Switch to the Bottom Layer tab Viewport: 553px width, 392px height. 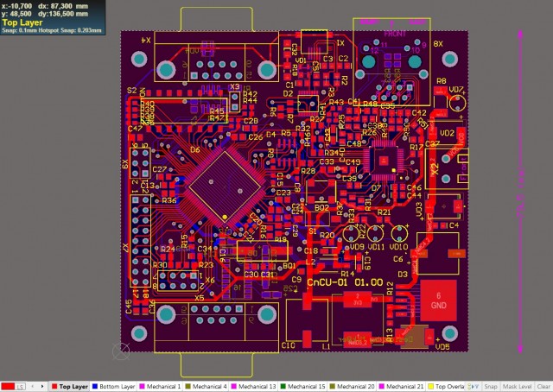pos(113,387)
